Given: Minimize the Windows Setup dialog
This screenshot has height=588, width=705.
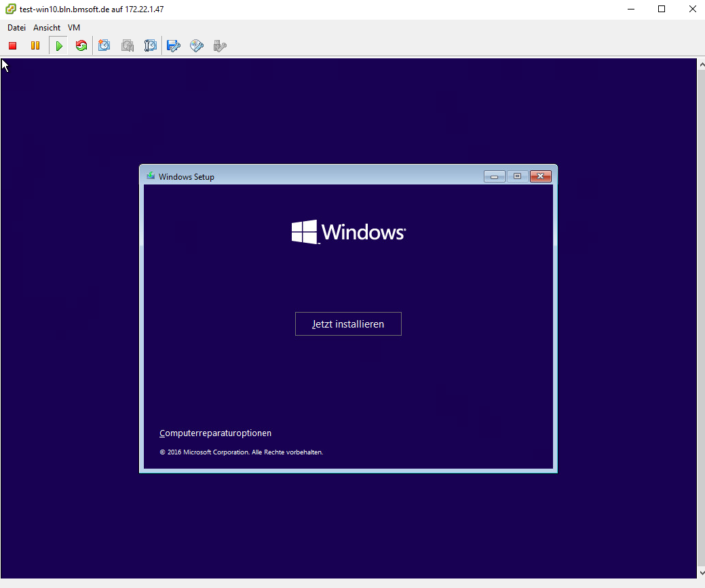Looking at the screenshot, I should (495, 176).
